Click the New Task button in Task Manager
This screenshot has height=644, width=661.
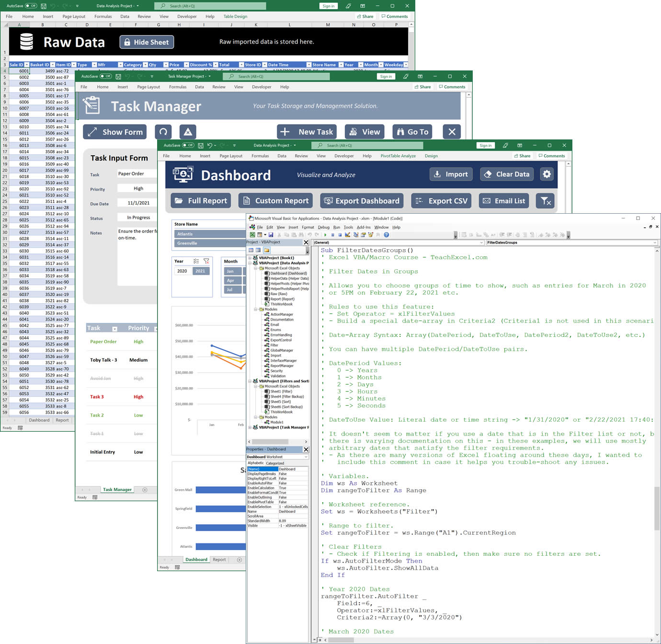point(307,131)
